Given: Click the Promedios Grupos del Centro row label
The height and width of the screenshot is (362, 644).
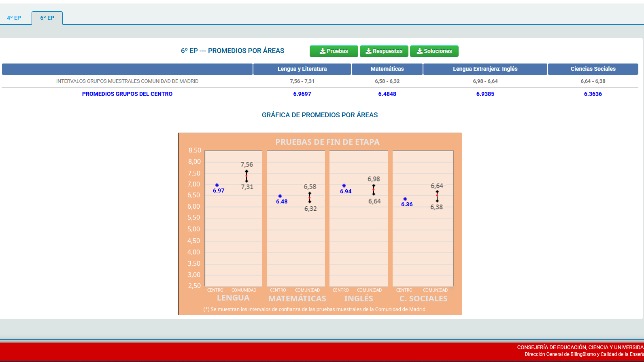Looking at the screenshot, I should pos(127,94).
